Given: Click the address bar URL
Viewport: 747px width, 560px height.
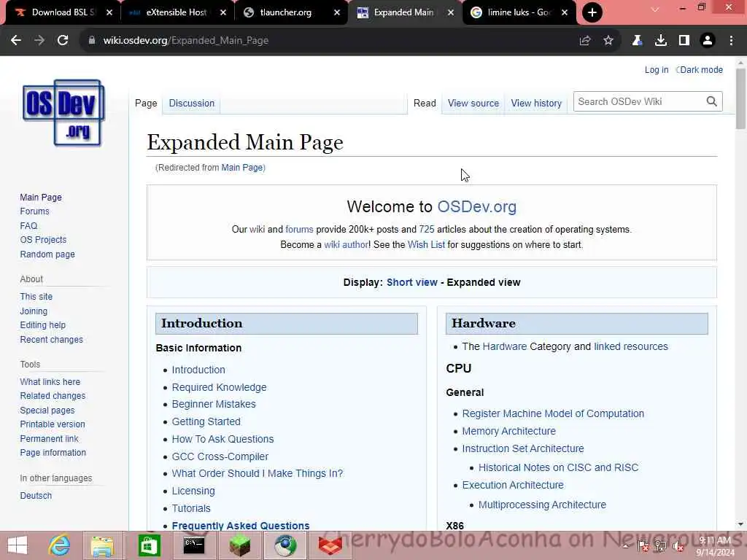Looking at the screenshot, I should 186,41.
